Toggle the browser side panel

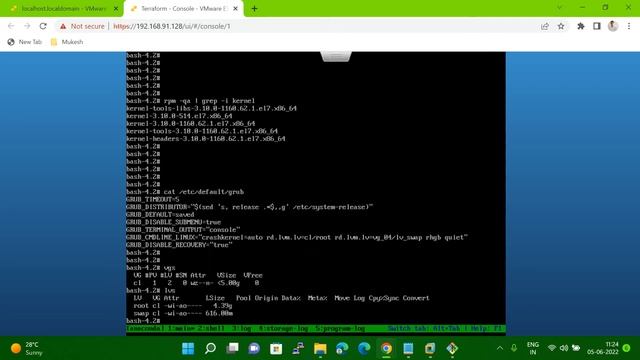click(596, 26)
